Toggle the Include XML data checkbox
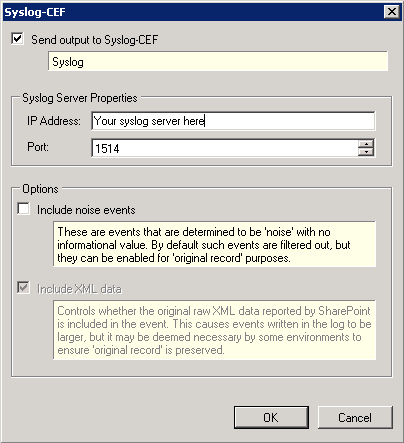The image size is (404, 443). point(23,288)
